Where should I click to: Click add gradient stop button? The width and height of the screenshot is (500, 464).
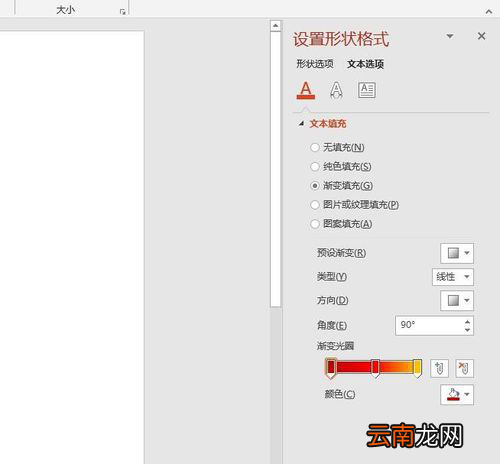[439, 368]
